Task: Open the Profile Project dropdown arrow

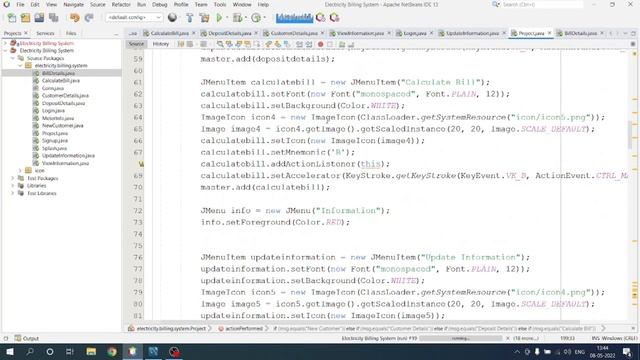Action: click(264, 18)
